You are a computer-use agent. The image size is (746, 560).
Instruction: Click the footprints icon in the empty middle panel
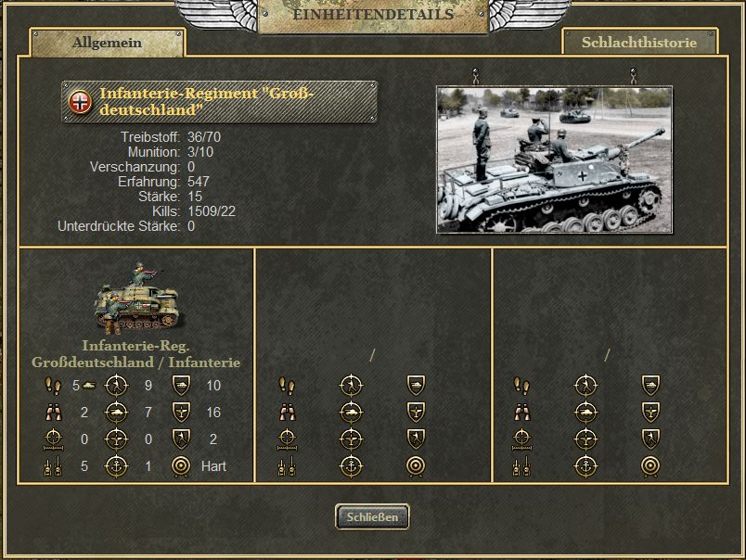coord(287,386)
